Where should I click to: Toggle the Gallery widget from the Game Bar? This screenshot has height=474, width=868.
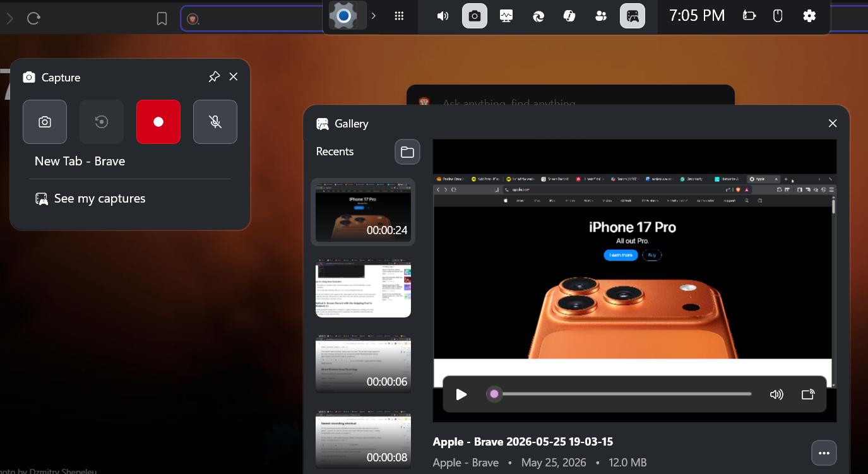click(x=633, y=16)
